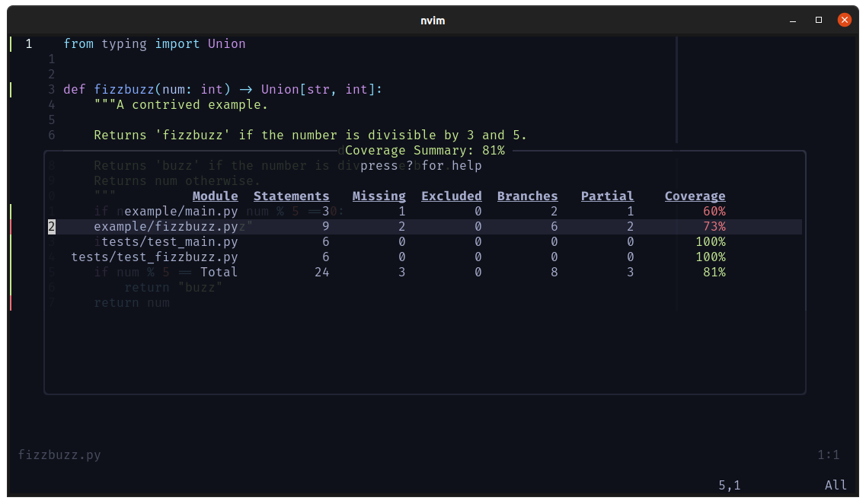866x504 pixels.
Task: Click the Missing column header
Action: 379,196
